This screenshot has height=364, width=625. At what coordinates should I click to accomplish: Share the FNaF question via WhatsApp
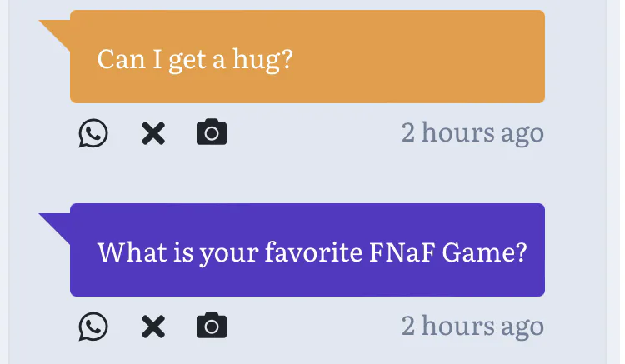click(x=93, y=327)
